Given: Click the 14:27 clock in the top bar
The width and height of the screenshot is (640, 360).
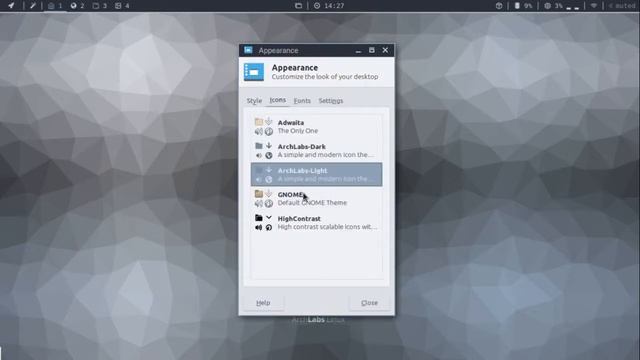Looking at the screenshot, I should click(x=329, y=6).
